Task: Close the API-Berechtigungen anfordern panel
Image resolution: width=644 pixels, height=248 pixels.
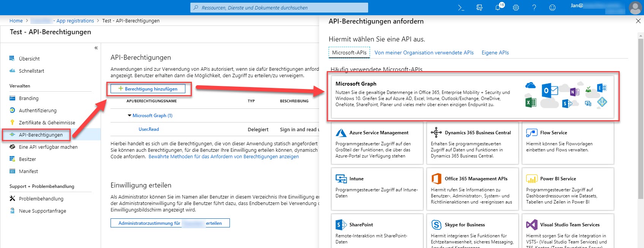Action: coord(638,21)
